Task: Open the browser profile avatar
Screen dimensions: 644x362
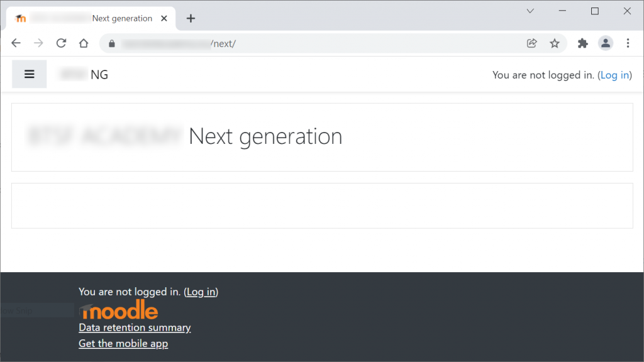Action: click(605, 43)
